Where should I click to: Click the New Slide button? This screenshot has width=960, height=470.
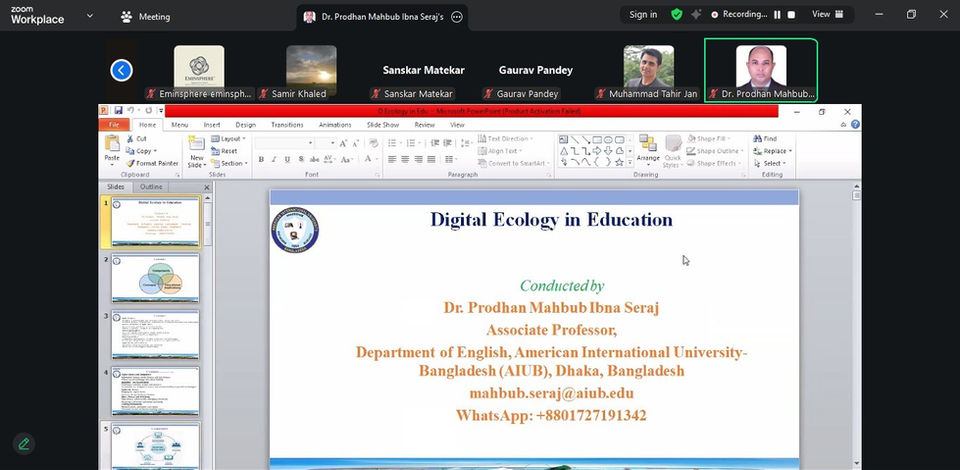pyautogui.click(x=197, y=151)
